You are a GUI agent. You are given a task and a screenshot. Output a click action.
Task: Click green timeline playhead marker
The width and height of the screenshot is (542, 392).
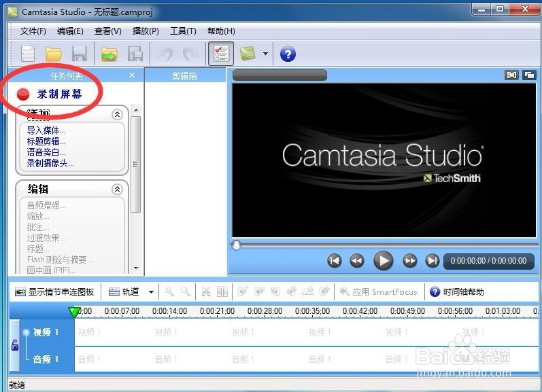tap(73, 312)
